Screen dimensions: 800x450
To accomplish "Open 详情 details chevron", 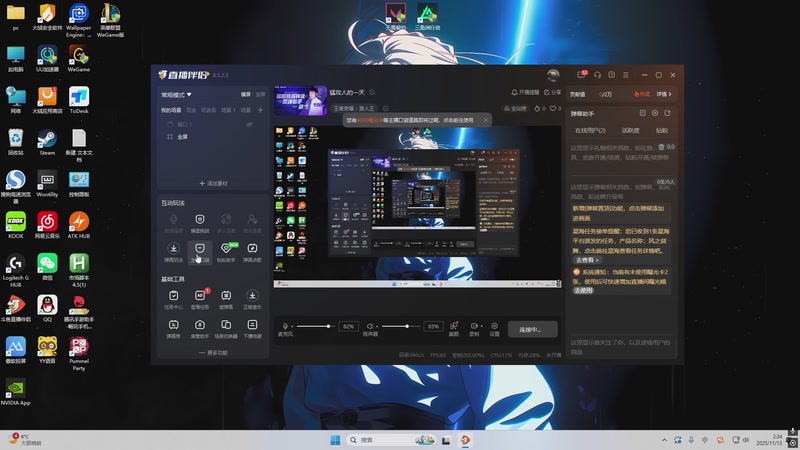I will pyautogui.click(x=664, y=94).
